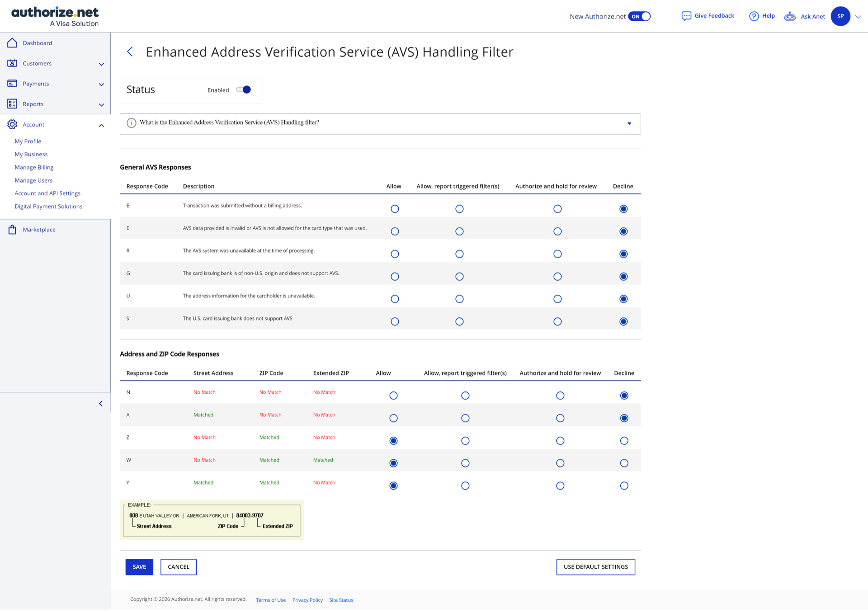Click the Marketplace shopping bag icon
The width and height of the screenshot is (868, 613).
pyautogui.click(x=12, y=230)
